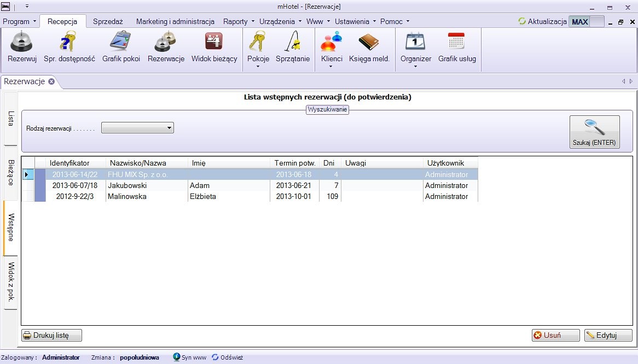
Task: Open the Www dropdown menu
Action: point(318,21)
